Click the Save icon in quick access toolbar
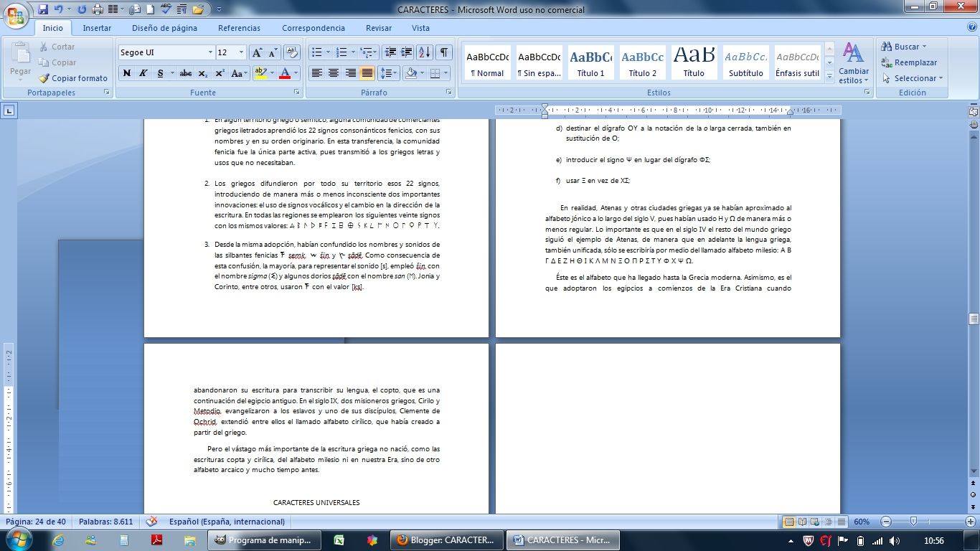This screenshot has width=980, height=551. coord(43,9)
